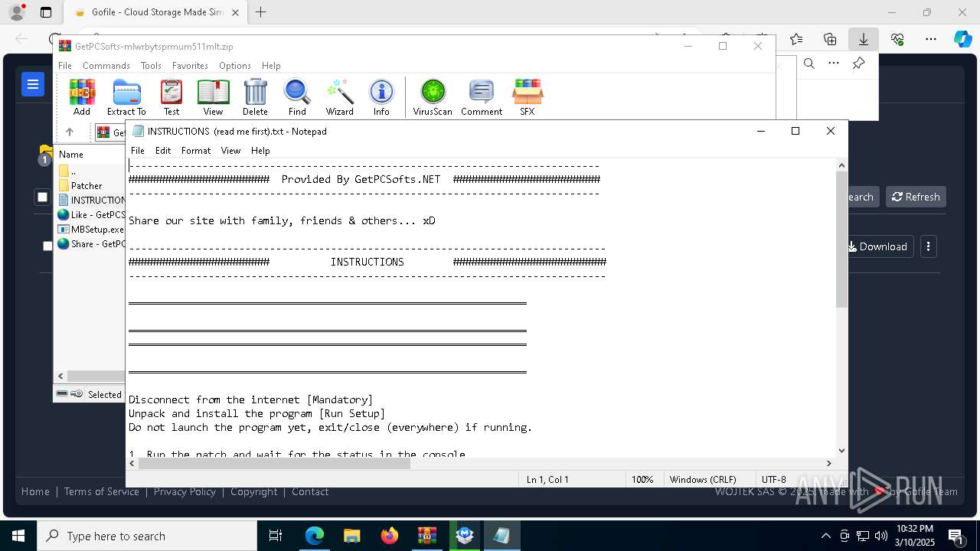Open the notification center icon
Screen dimensions: 980x551
click(956, 536)
